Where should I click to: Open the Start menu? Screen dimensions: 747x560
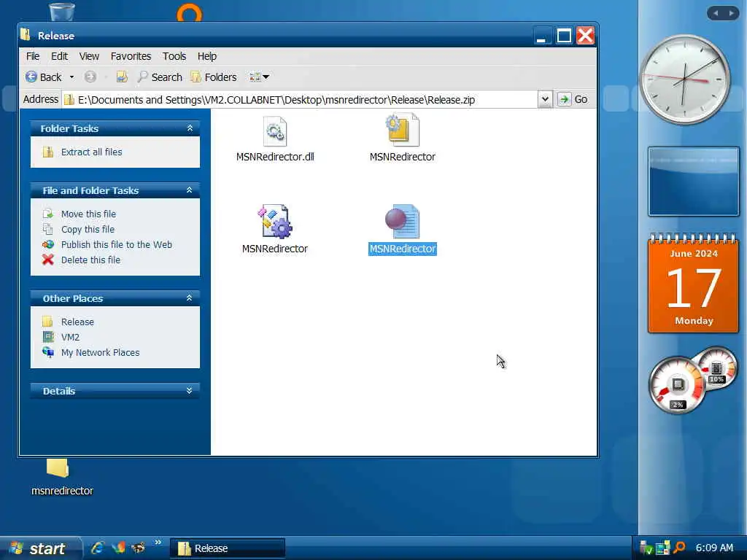(x=42, y=548)
